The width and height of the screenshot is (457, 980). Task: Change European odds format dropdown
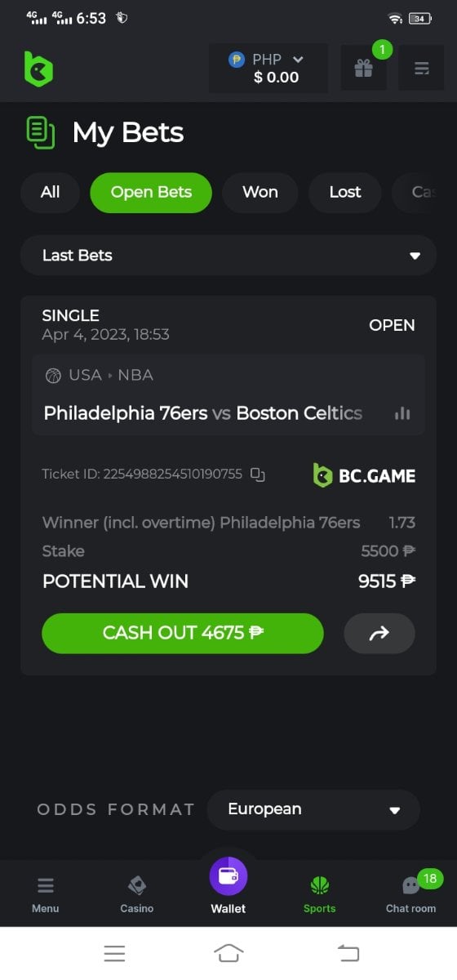coord(313,810)
